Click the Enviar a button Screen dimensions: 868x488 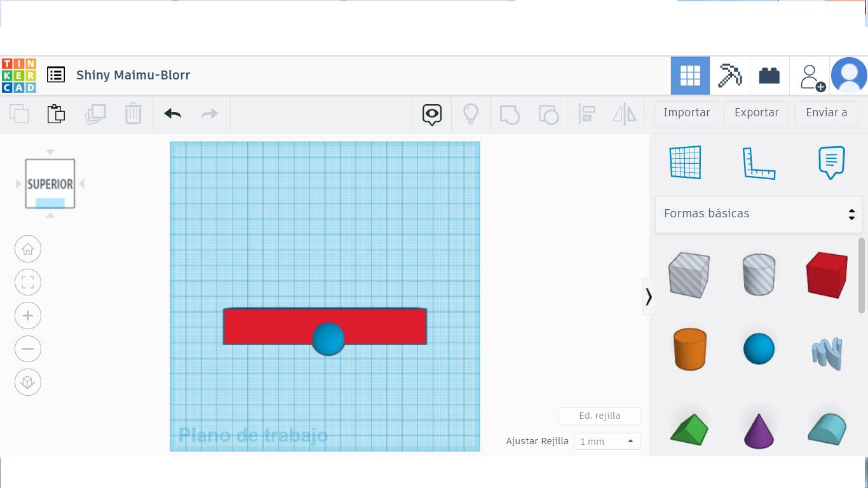pos(827,113)
